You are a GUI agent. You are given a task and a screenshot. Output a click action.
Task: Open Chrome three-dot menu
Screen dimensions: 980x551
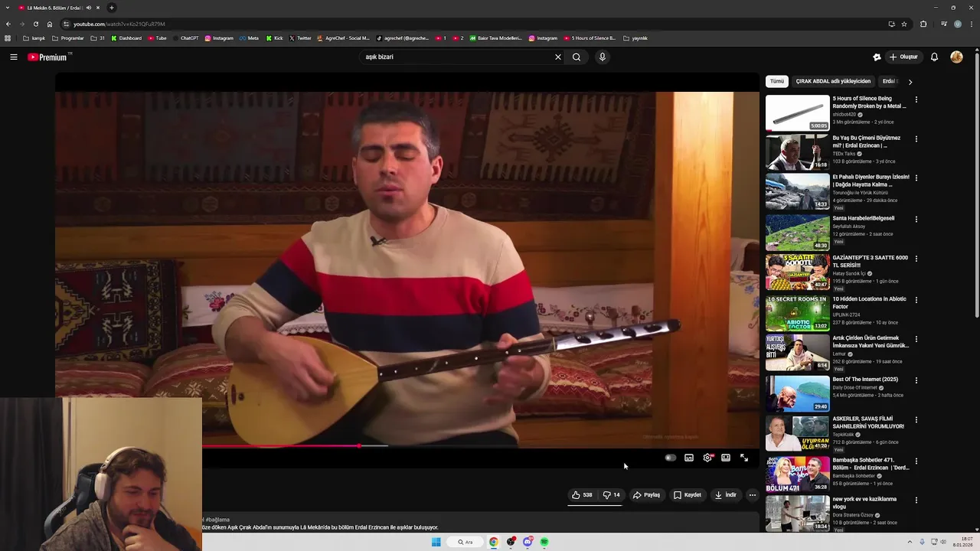click(x=971, y=24)
